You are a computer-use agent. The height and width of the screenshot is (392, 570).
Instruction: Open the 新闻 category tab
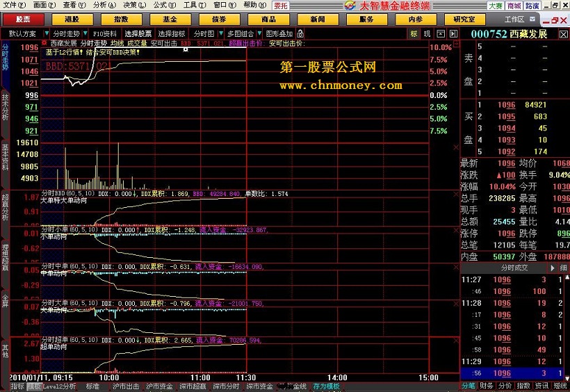point(318,19)
